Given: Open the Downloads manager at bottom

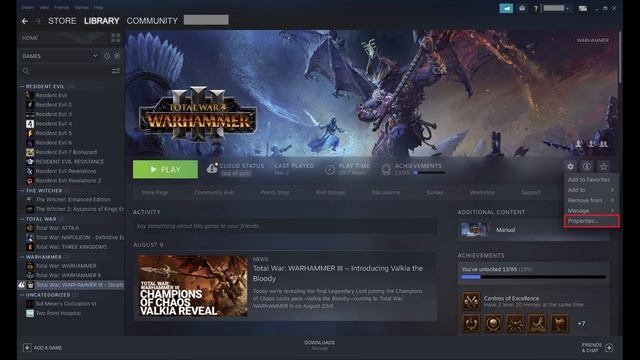Looking at the screenshot, I should (x=320, y=345).
